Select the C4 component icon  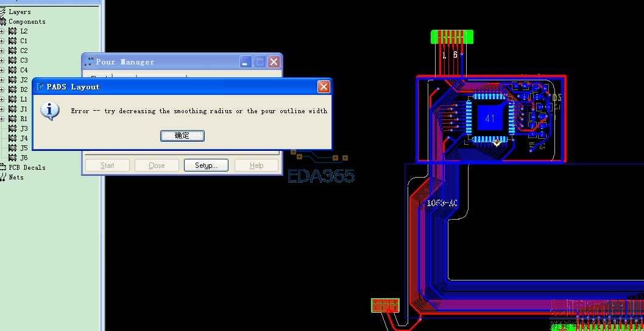coord(12,70)
